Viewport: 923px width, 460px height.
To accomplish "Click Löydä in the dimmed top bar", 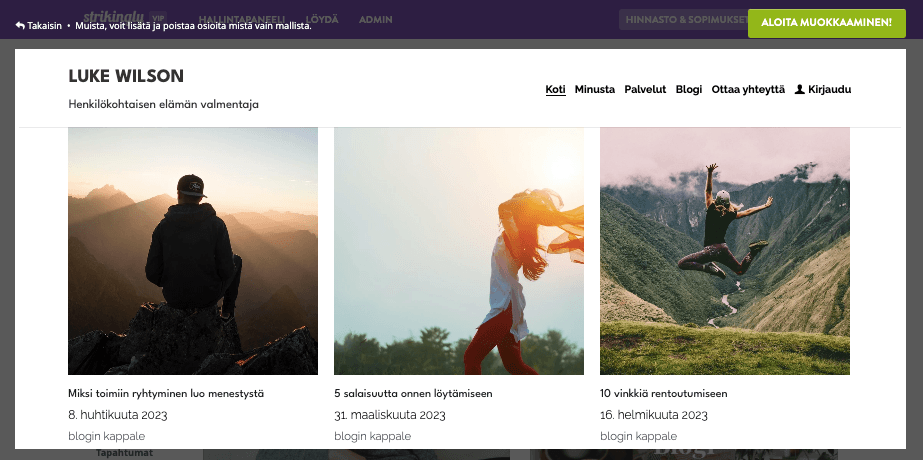I will [x=322, y=19].
